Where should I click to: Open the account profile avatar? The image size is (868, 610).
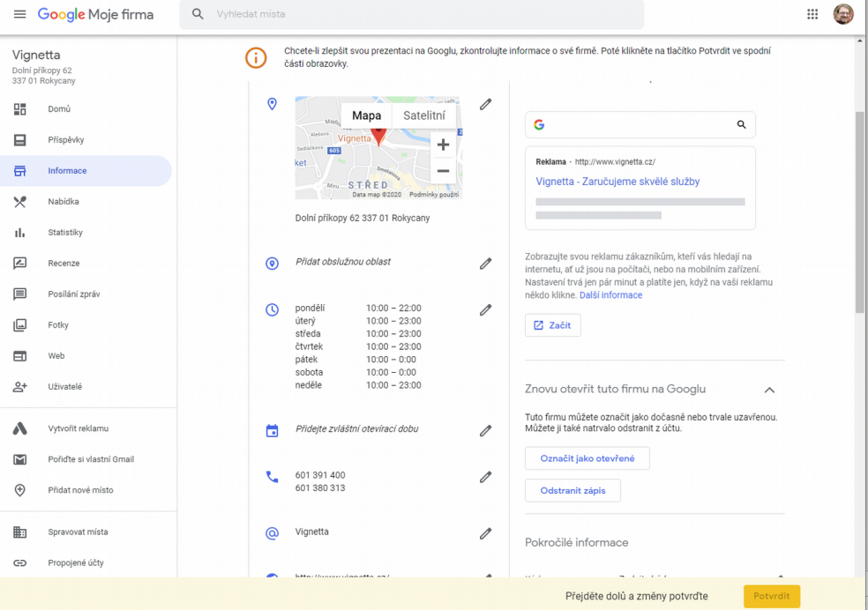tap(843, 14)
